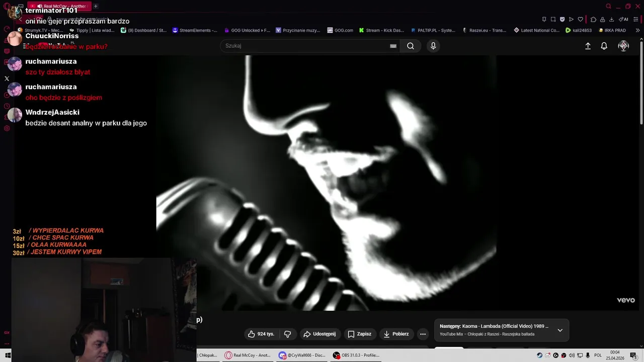
Task: Start voice search with the microphone icon
Action: [433, 46]
